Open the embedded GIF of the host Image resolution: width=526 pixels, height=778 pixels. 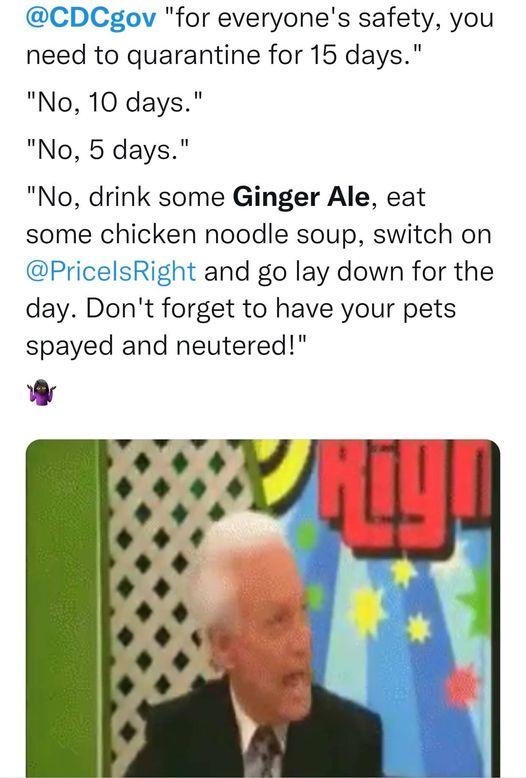[263, 608]
